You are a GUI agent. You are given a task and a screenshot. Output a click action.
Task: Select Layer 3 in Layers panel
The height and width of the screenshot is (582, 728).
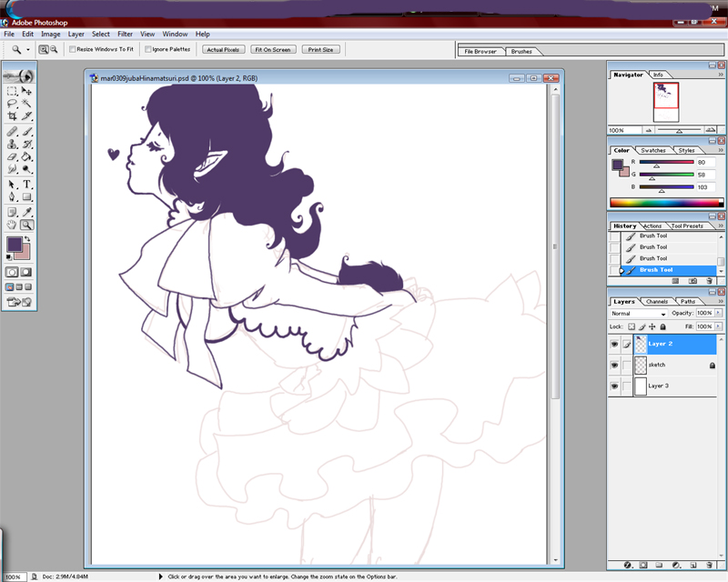657,386
